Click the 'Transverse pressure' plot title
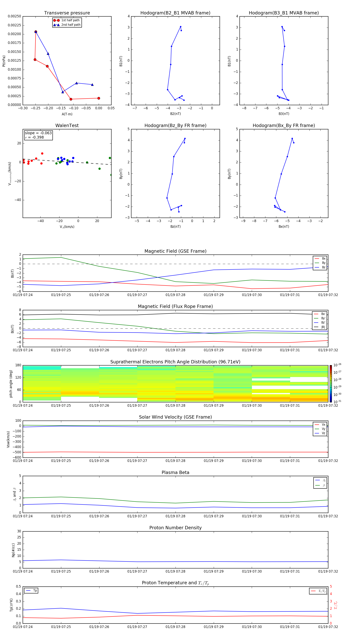The image size is (351, 644). [x=67, y=13]
